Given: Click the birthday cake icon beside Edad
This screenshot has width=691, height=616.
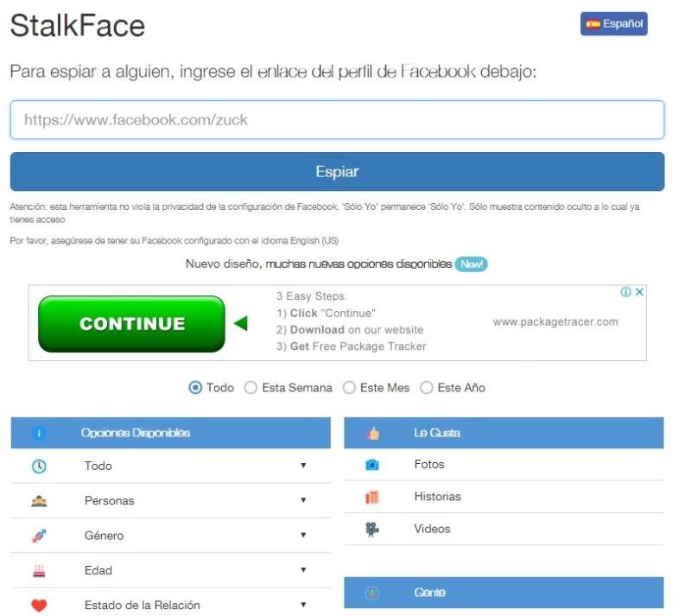Looking at the screenshot, I should click(x=39, y=570).
